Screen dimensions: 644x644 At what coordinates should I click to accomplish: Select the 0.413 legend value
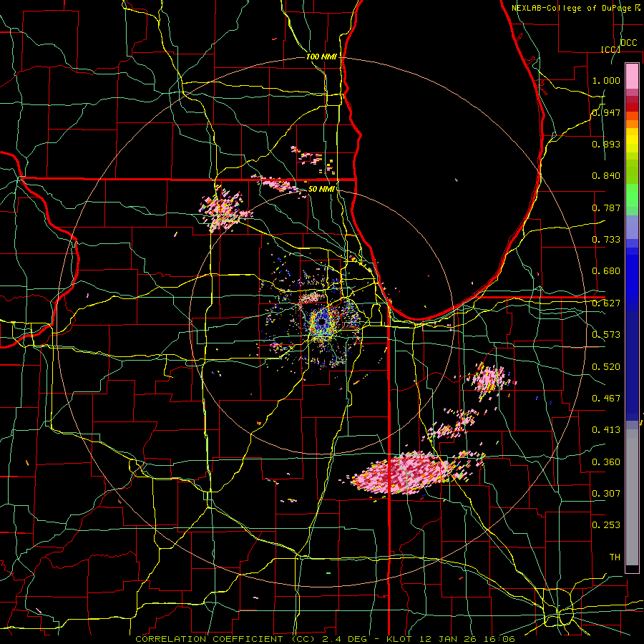point(606,430)
